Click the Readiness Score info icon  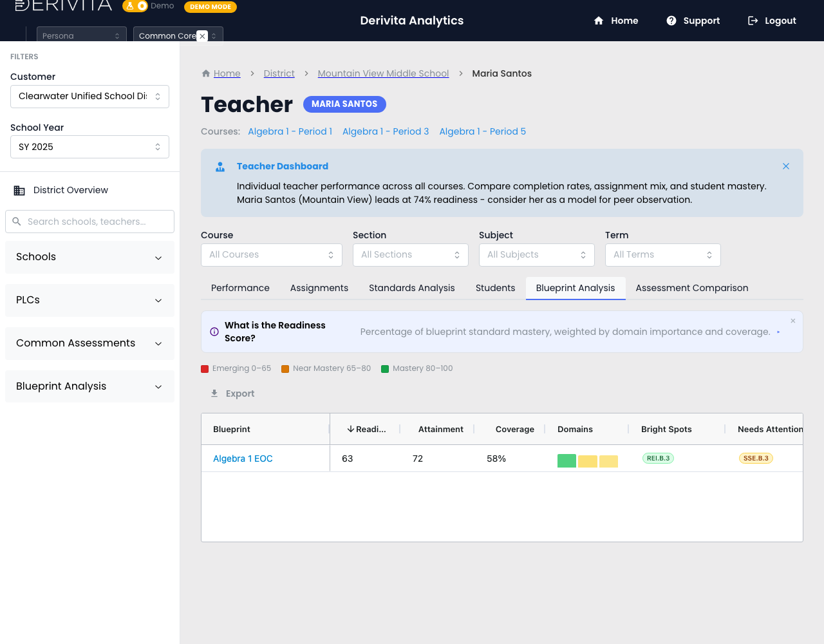tap(214, 332)
